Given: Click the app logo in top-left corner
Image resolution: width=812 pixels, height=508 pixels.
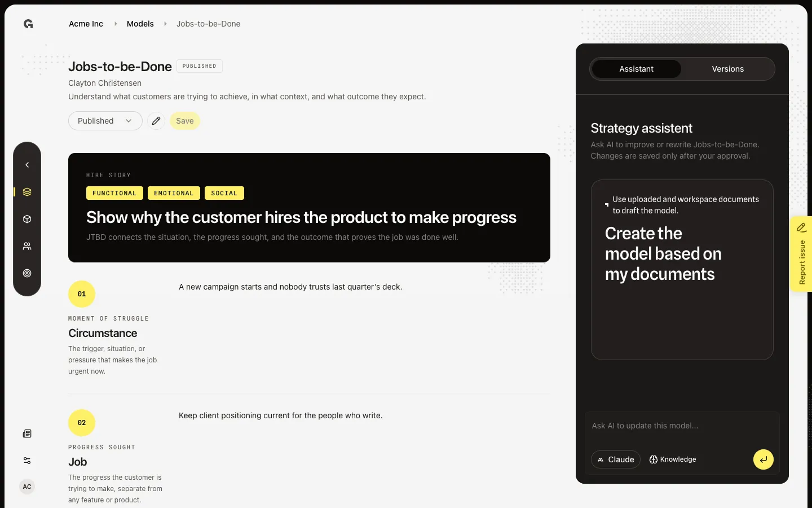Looking at the screenshot, I should pyautogui.click(x=28, y=24).
